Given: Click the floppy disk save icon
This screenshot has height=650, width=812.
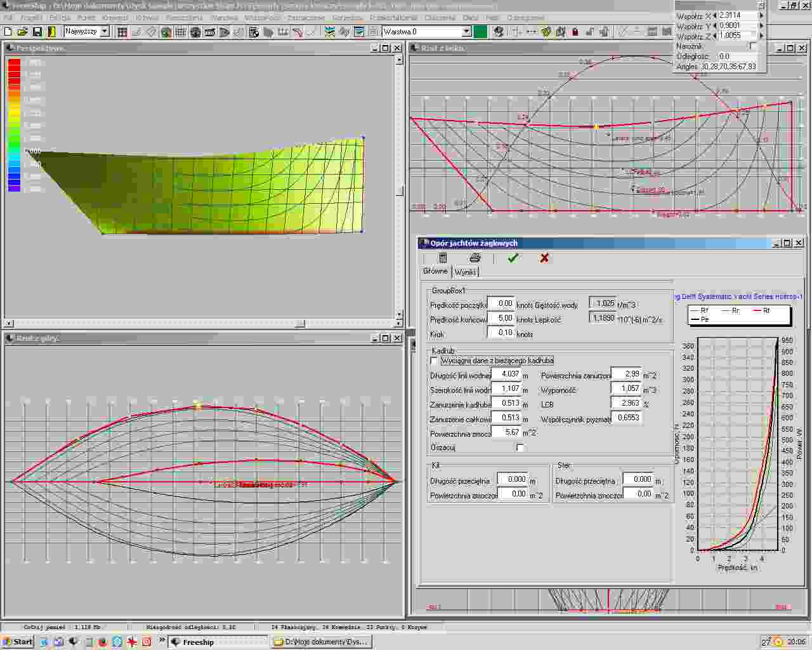Looking at the screenshot, I should [37, 32].
